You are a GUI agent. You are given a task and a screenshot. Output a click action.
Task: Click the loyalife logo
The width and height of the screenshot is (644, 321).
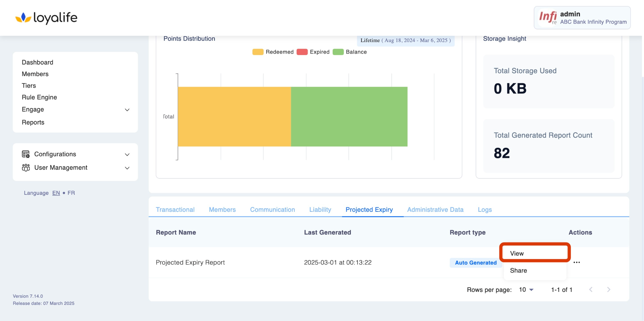[x=46, y=18]
